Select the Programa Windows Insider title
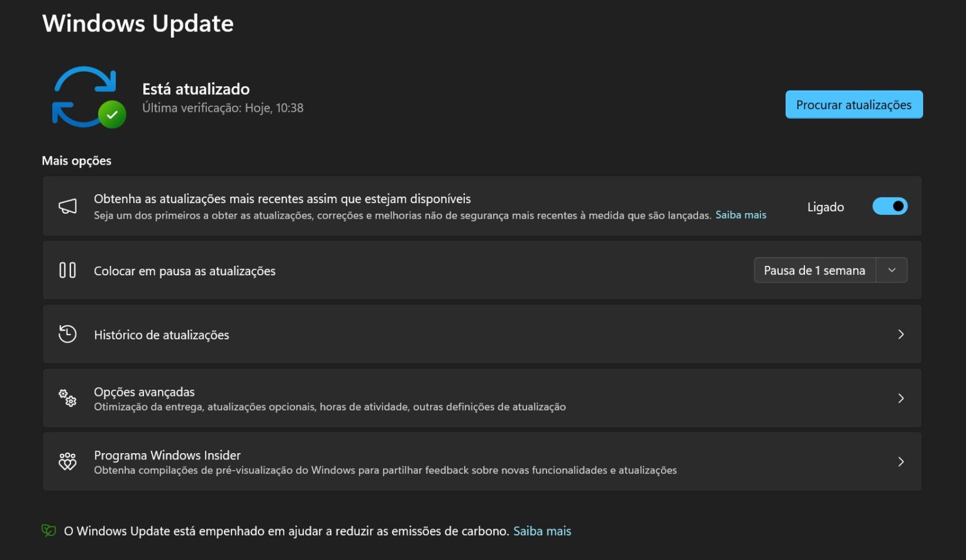The image size is (966, 560). click(167, 455)
